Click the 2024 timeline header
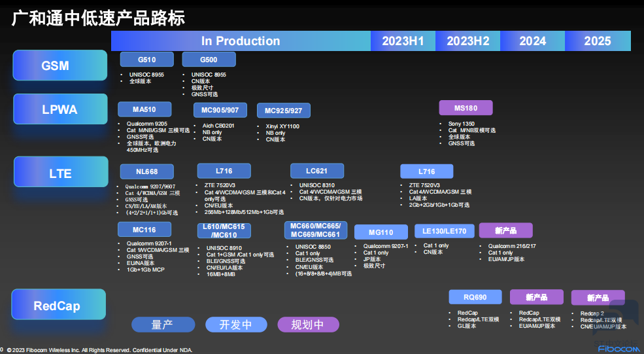This screenshot has width=644, height=354. click(x=533, y=41)
